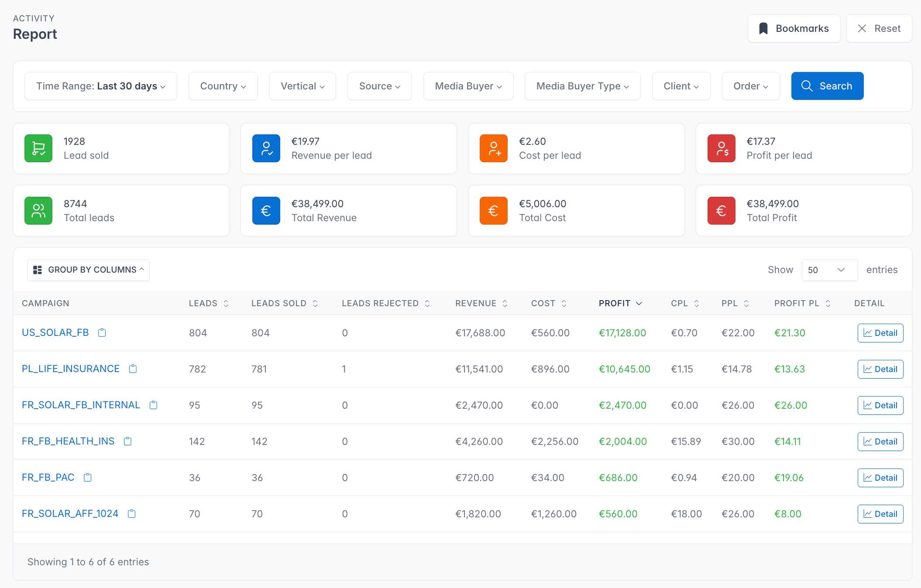The height and width of the screenshot is (588, 921).
Task: Open the Source filter dropdown
Action: (380, 86)
